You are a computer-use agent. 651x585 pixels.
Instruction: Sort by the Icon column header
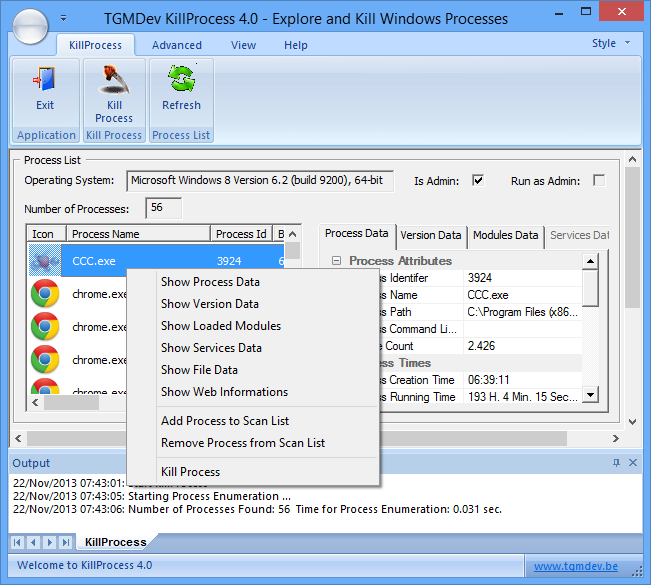46,234
